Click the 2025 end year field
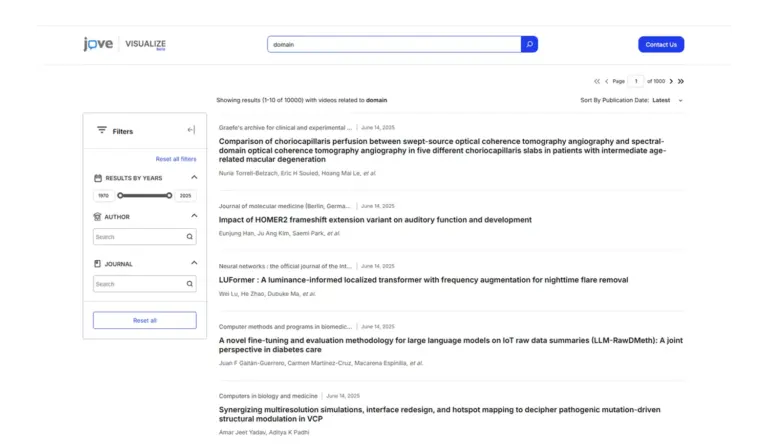 coord(185,196)
